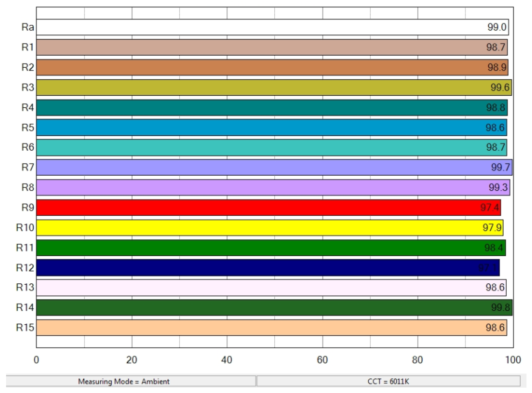This screenshot has height=393, width=532.
Task: Click the CCT = 6011K status field
Action: click(388, 381)
